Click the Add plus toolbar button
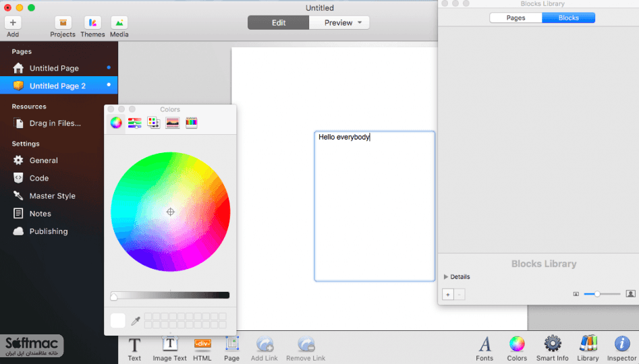Image resolution: width=639 pixels, height=364 pixels. (x=13, y=23)
